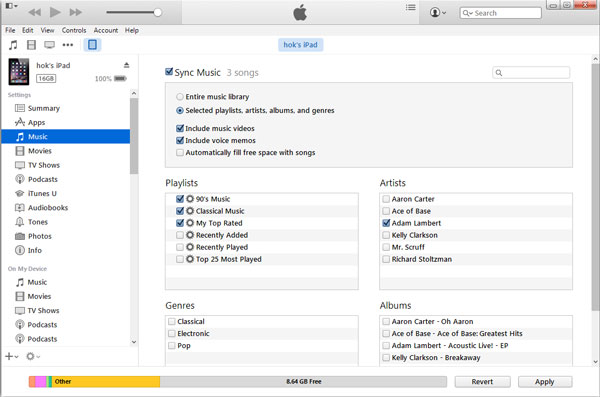Open Music under On My Device

[x=37, y=282]
